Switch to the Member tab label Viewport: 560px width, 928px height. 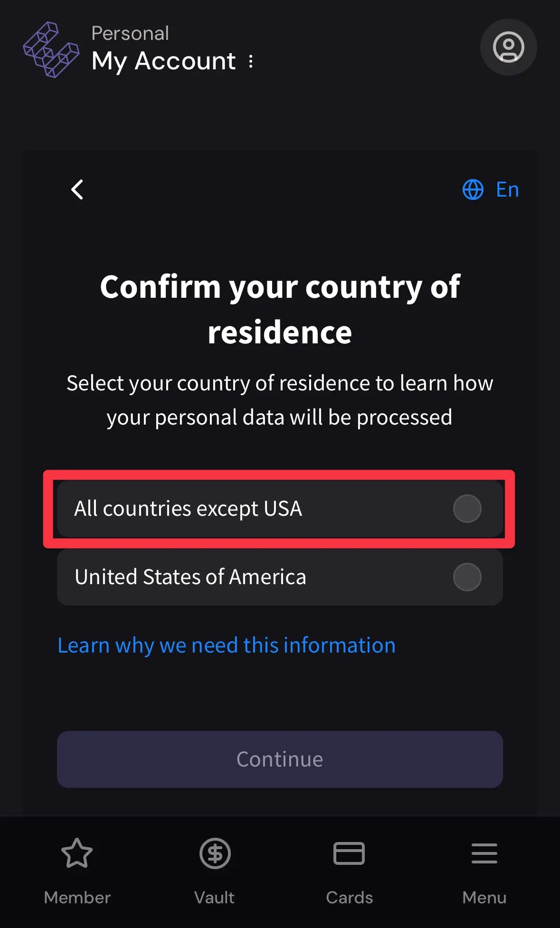(x=77, y=898)
